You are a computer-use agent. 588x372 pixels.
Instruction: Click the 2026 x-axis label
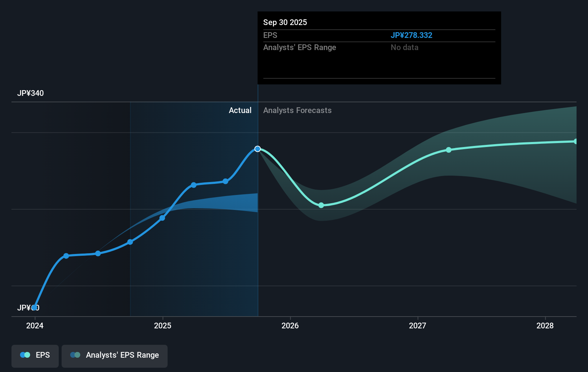point(290,325)
